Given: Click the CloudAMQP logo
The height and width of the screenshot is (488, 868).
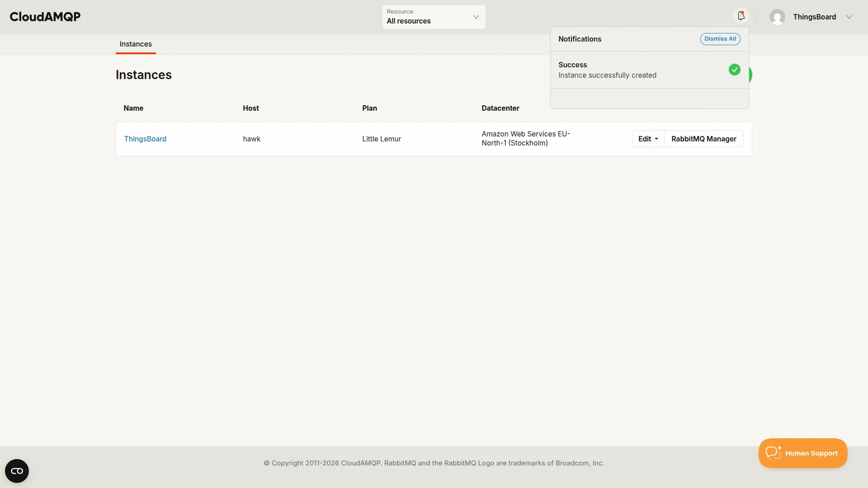Looking at the screenshot, I should click(x=45, y=17).
